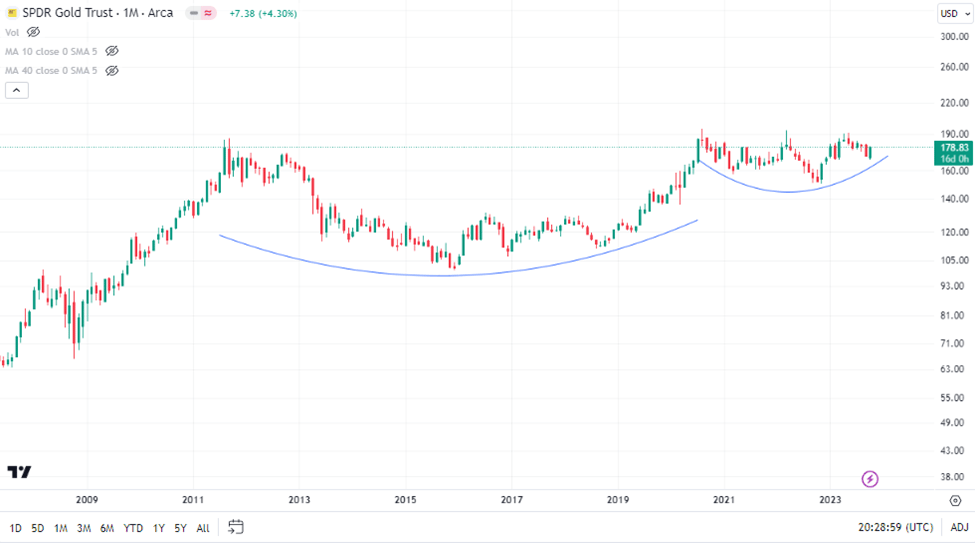Image resolution: width=975 pixels, height=543 pixels.
Task: Open the go to date calendar icon
Action: 236,527
